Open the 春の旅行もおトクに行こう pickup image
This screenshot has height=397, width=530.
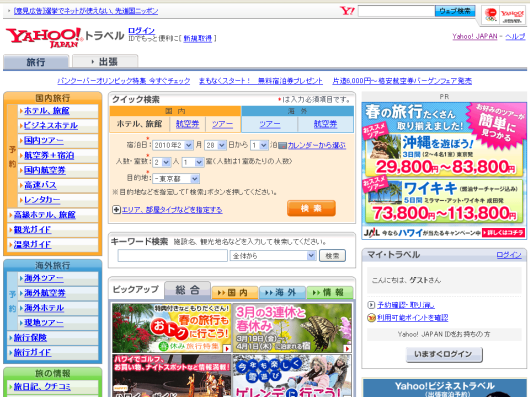pos(172,328)
